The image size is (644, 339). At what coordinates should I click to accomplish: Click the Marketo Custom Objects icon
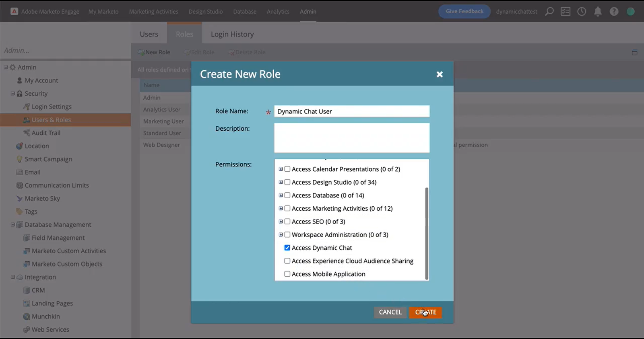pos(27,264)
